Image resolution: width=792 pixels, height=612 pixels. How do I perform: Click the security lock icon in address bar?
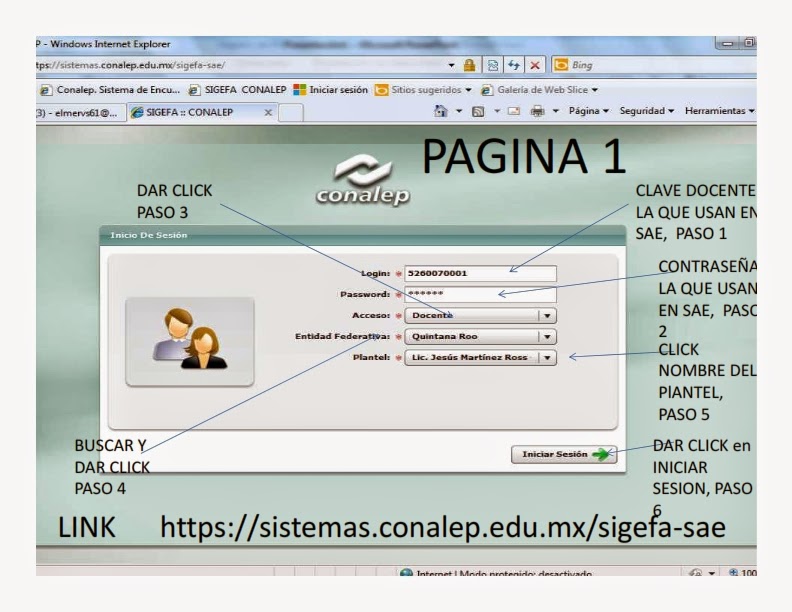[469, 65]
